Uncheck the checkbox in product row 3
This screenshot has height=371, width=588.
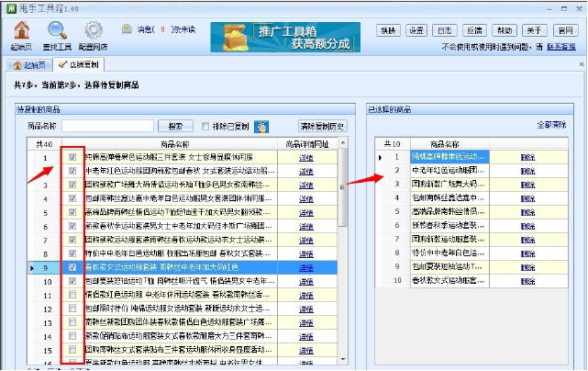[x=72, y=185]
